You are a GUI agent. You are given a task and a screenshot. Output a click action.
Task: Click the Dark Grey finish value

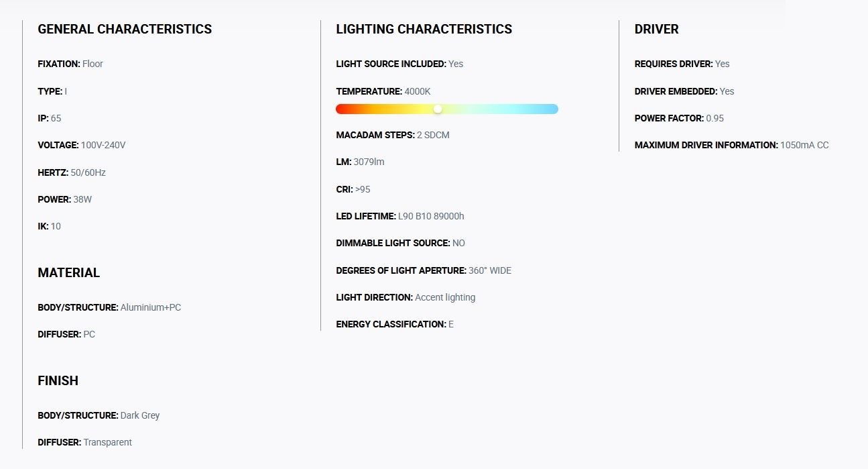(x=140, y=415)
